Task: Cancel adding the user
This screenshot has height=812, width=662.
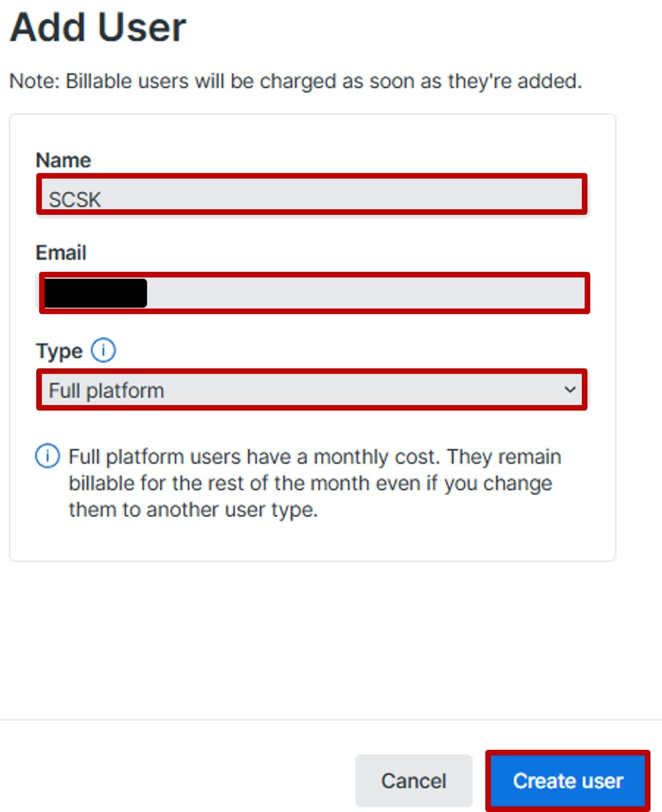Action: pos(413,780)
